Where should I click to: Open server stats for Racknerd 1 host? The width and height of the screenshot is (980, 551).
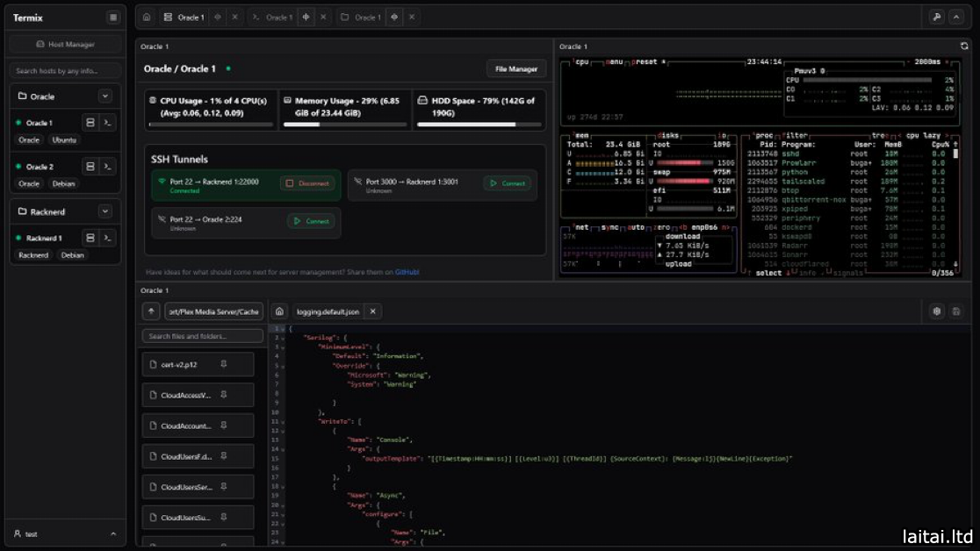(90, 238)
